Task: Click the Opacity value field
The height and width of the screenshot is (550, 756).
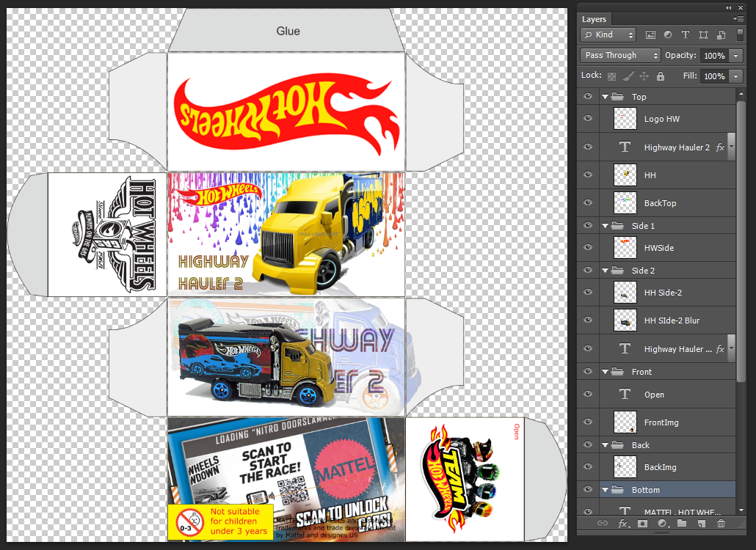Action: 715,56
